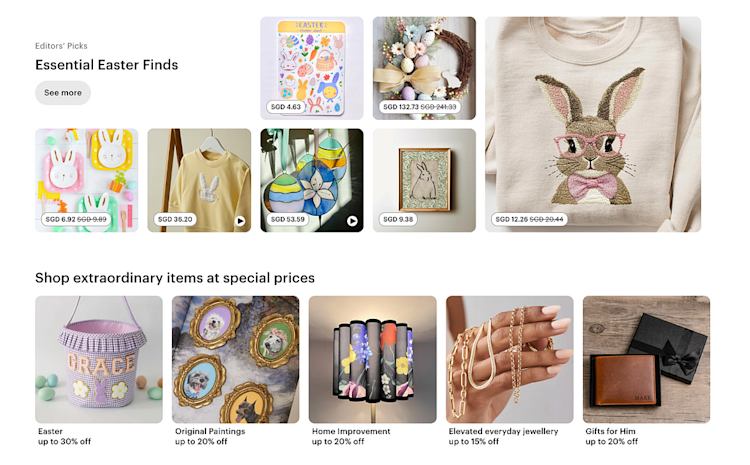Follow the Easter up to 30% off link
Screen dimensions: 750x465
coord(65,436)
